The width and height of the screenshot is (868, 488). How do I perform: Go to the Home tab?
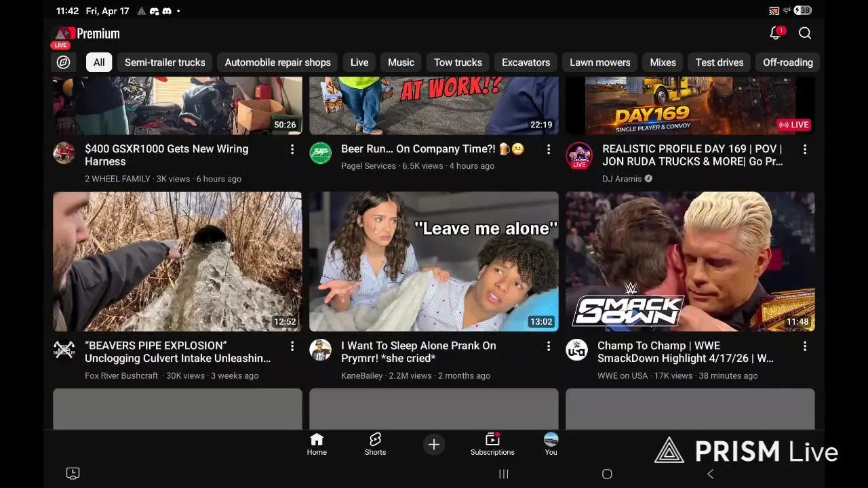click(317, 444)
